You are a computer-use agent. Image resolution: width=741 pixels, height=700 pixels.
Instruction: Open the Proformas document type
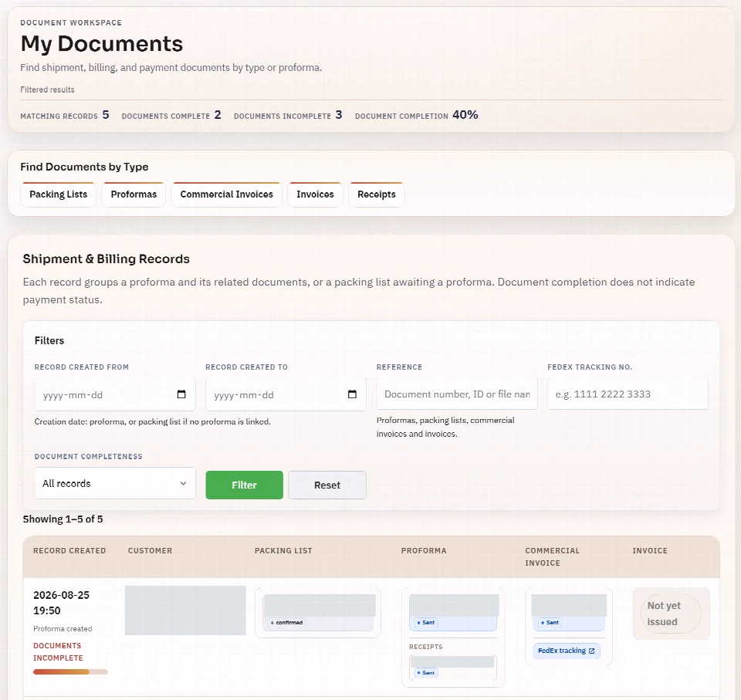(134, 194)
